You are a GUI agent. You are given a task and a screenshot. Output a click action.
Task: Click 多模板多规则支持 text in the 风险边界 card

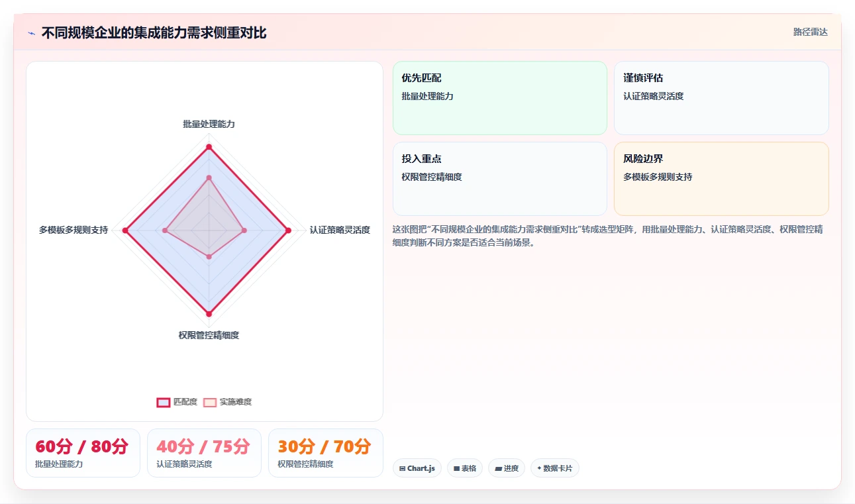(658, 177)
